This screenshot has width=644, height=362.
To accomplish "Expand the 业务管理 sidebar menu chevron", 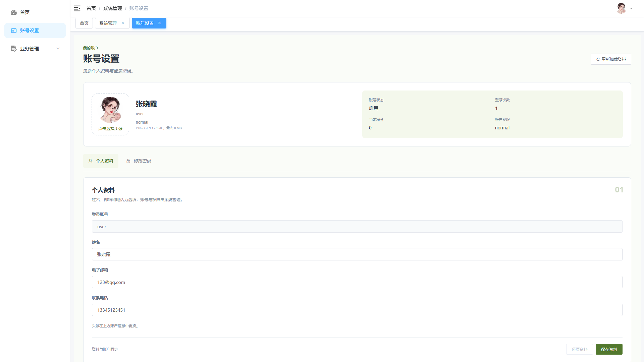I will point(58,49).
